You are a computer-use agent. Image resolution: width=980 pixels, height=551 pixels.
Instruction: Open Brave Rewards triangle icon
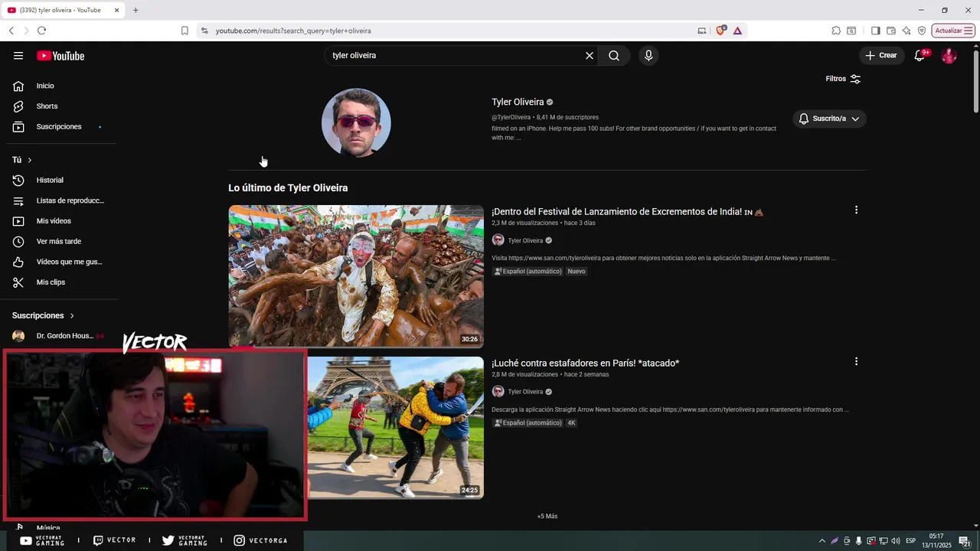coord(737,31)
